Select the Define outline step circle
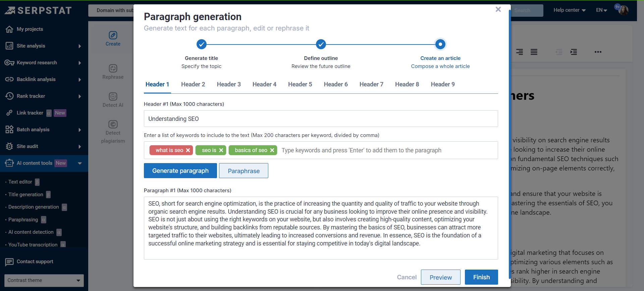 pos(321,44)
